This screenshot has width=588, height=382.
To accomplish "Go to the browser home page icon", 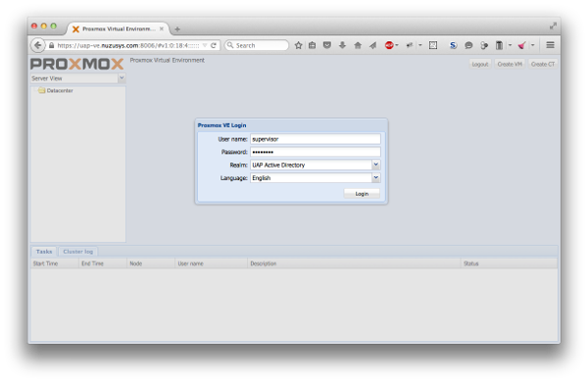I will (x=358, y=45).
